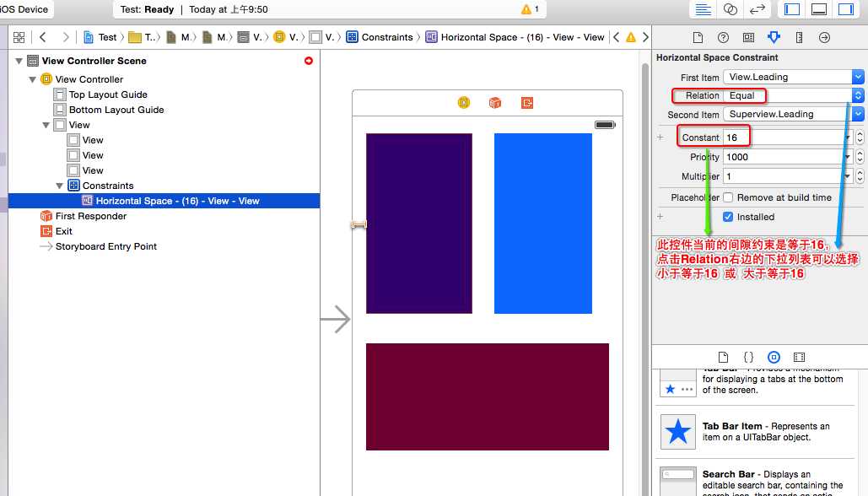Select the maroon view on canvas
This screenshot has height=496, width=868.
[488, 396]
